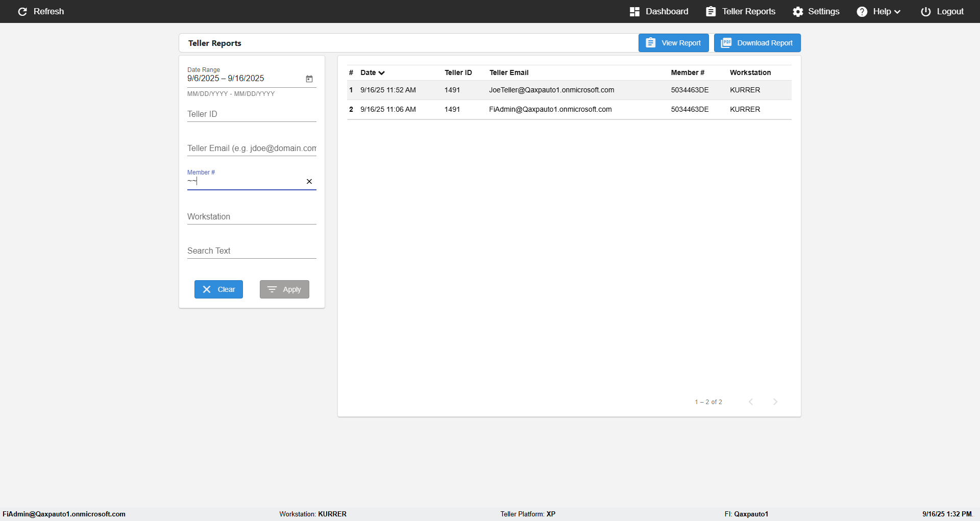Focus the Teller ID input field
This screenshot has width=980, height=521.
point(252,114)
